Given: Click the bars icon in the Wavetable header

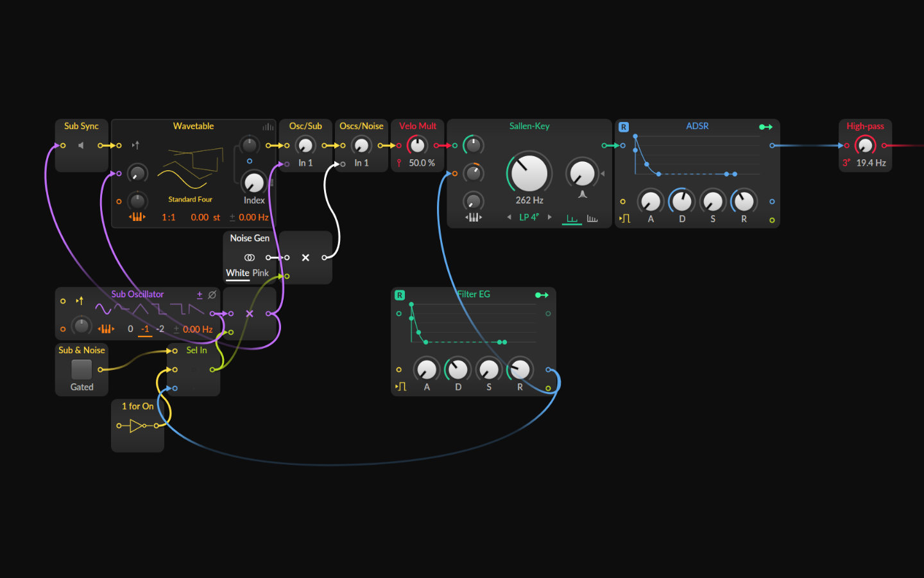Looking at the screenshot, I should click(x=268, y=127).
